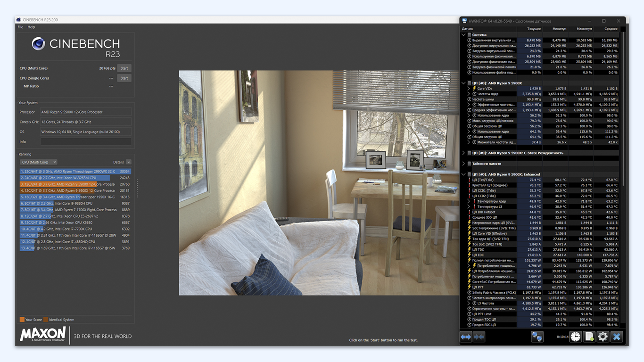The width and height of the screenshot is (644, 362).
Task: Click the Текущее column header
Action: pos(530,29)
